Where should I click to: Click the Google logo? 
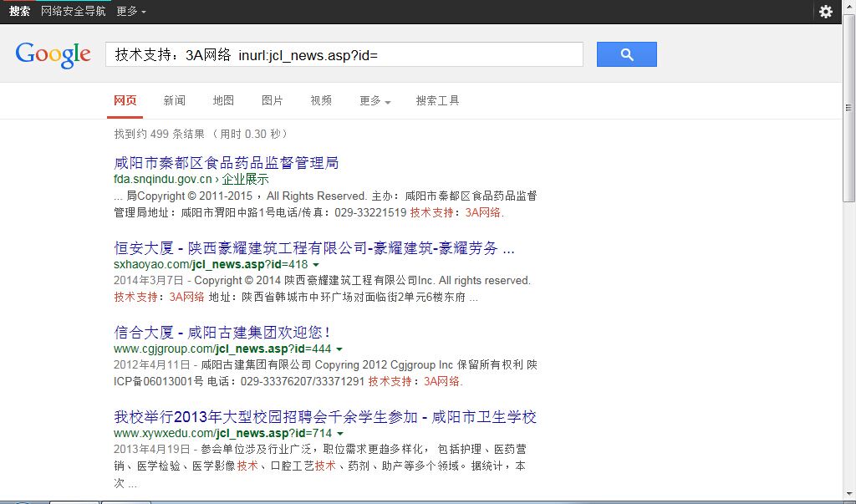click(53, 54)
